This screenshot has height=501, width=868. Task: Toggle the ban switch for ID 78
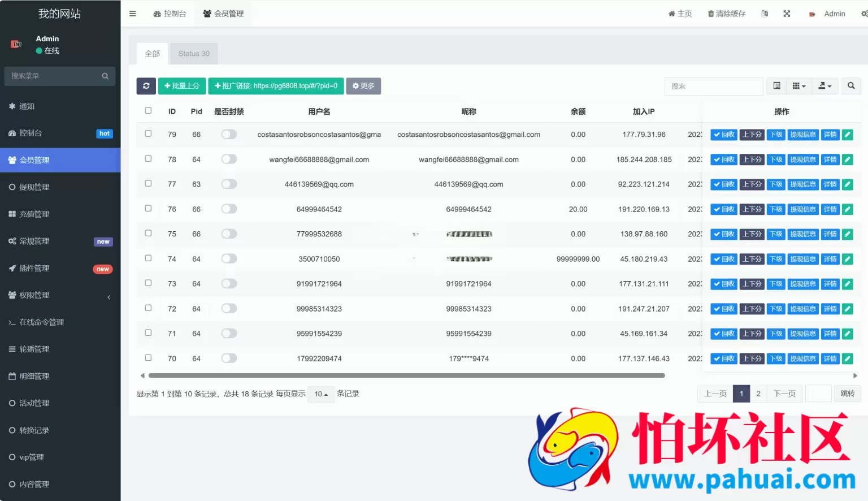pyautogui.click(x=229, y=159)
